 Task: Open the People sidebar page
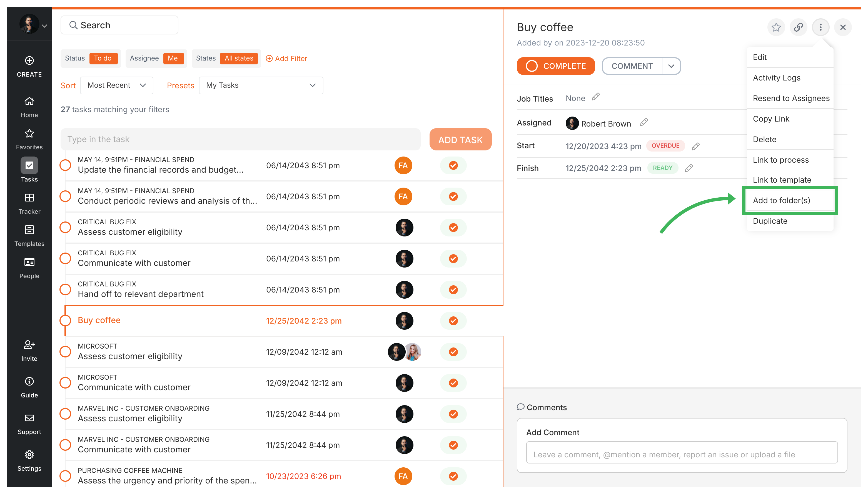coord(29,268)
